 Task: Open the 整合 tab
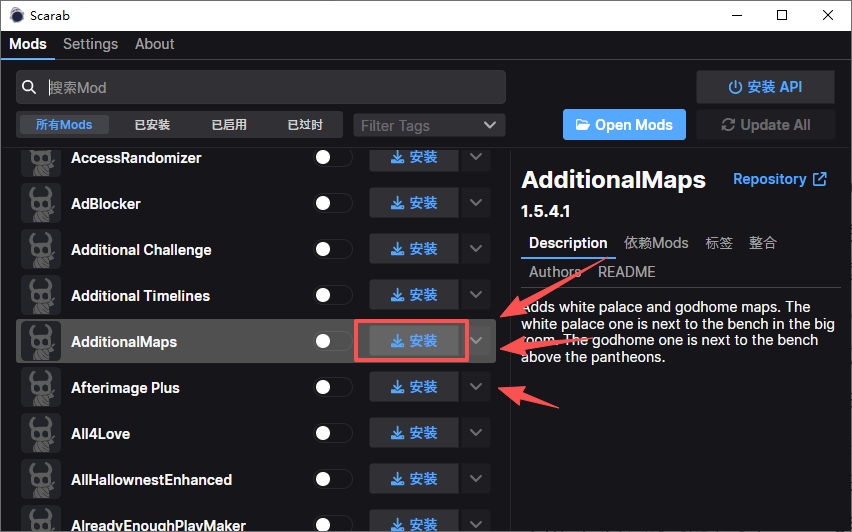click(763, 243)
